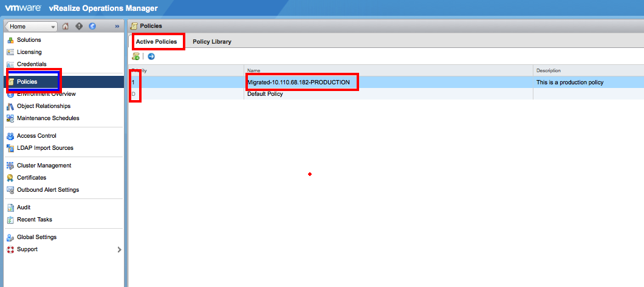Viewport: 644px width, 287px height.
Task: Open Support in sidebar
Action: pos(27,249)
